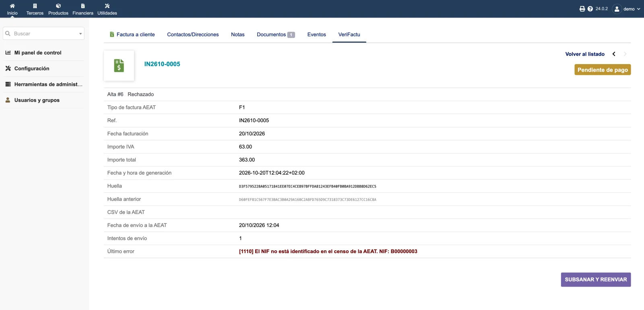This screenshot has width=644, height=310.
Task: Click the printer icon in top bar
Action: coord(582,9)
